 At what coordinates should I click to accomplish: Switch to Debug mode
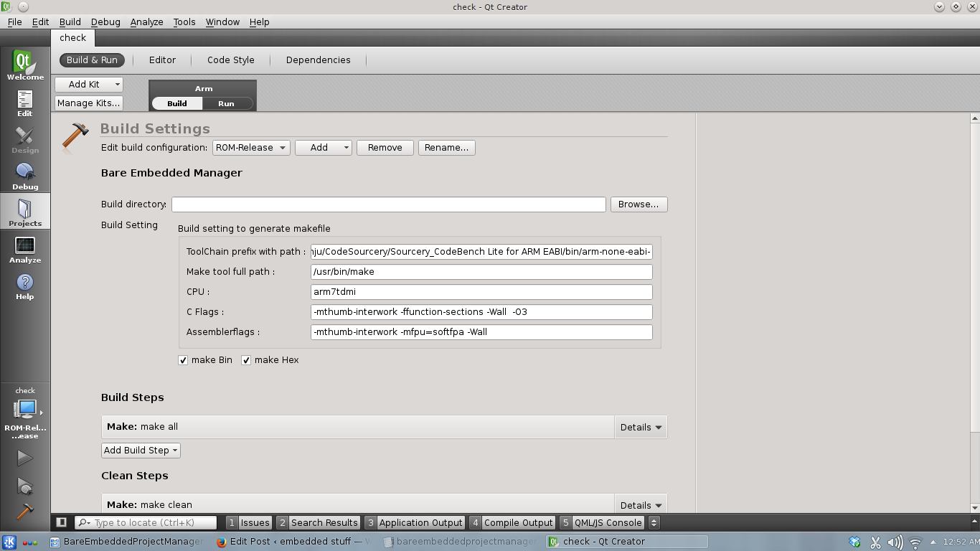point(25,176)
